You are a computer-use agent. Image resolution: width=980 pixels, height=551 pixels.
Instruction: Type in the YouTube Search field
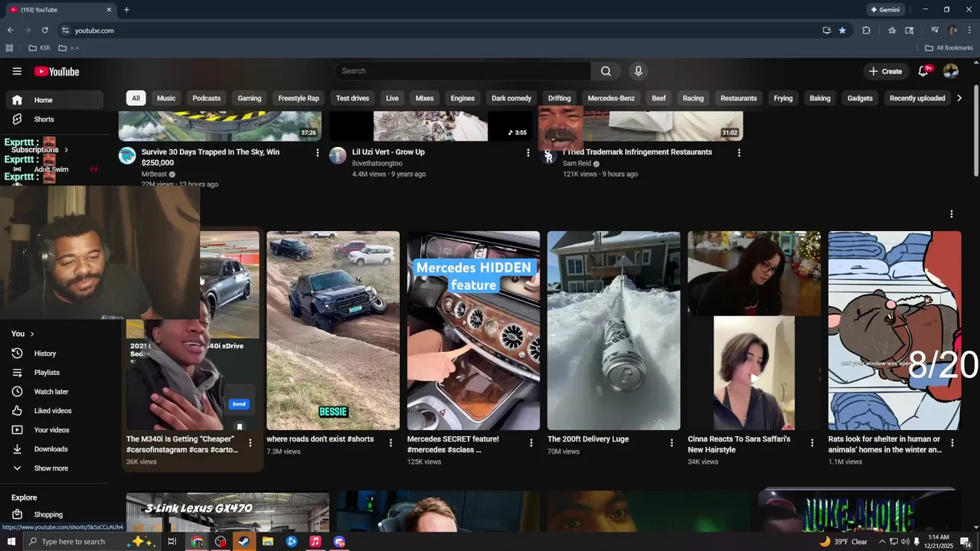pyautogui.click(x=462, y=71)
